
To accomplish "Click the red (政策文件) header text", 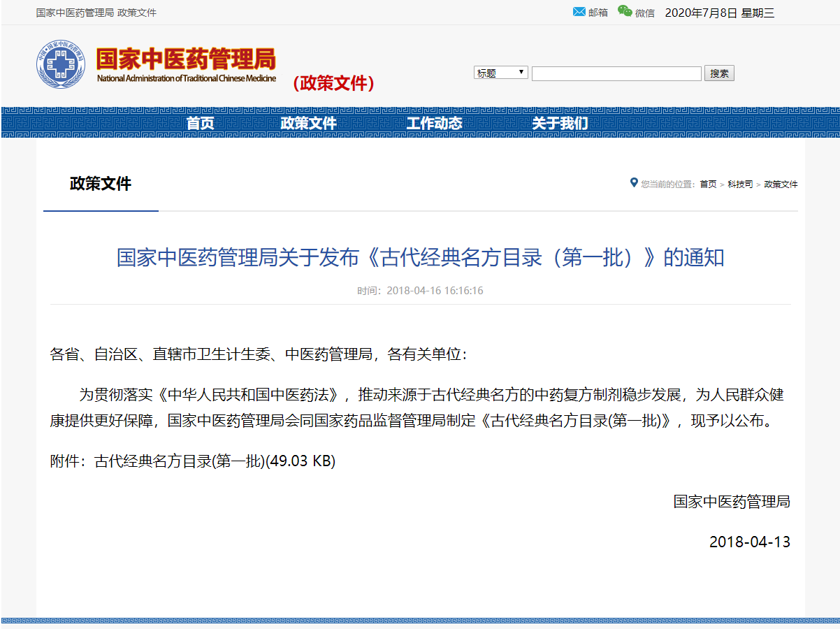I will 334,83.
